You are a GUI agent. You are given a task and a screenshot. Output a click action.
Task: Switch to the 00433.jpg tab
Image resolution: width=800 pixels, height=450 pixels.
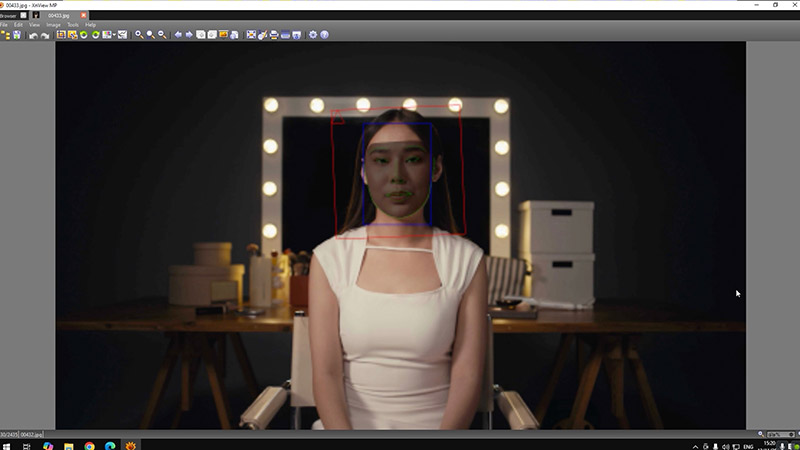click(59, 15)
